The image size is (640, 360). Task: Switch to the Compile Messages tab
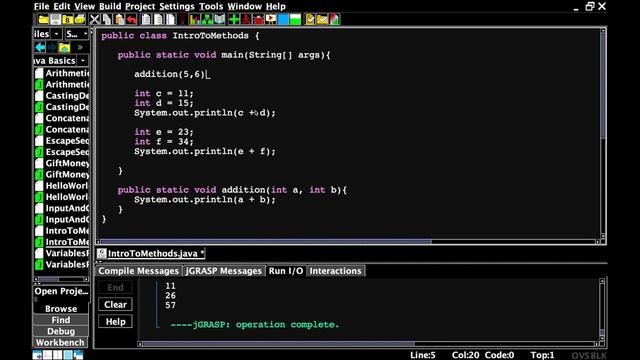click(x=138, y=271)
